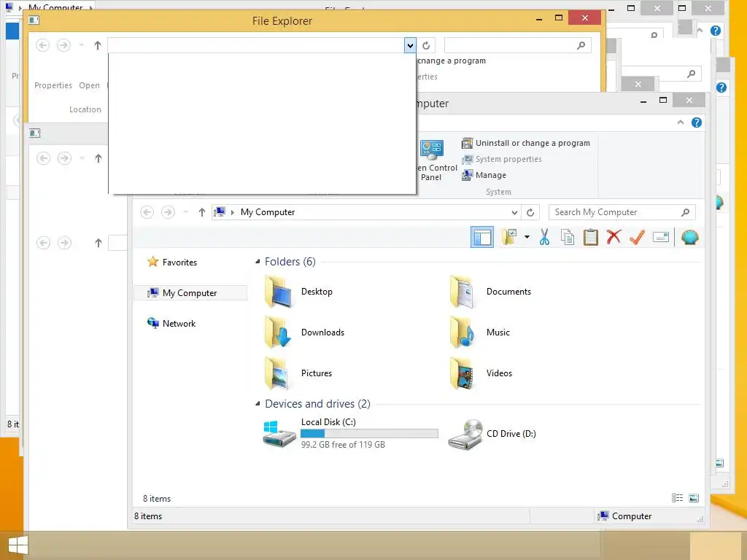Collapse the My Computer ribbon chevron
747x560 pixels.
[681, 122]
